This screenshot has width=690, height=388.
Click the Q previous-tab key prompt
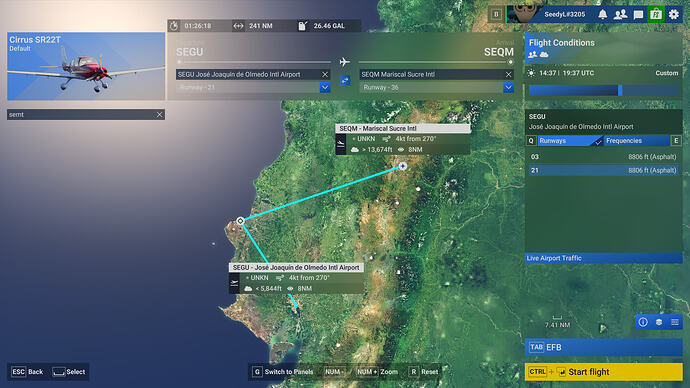point(531,141)
